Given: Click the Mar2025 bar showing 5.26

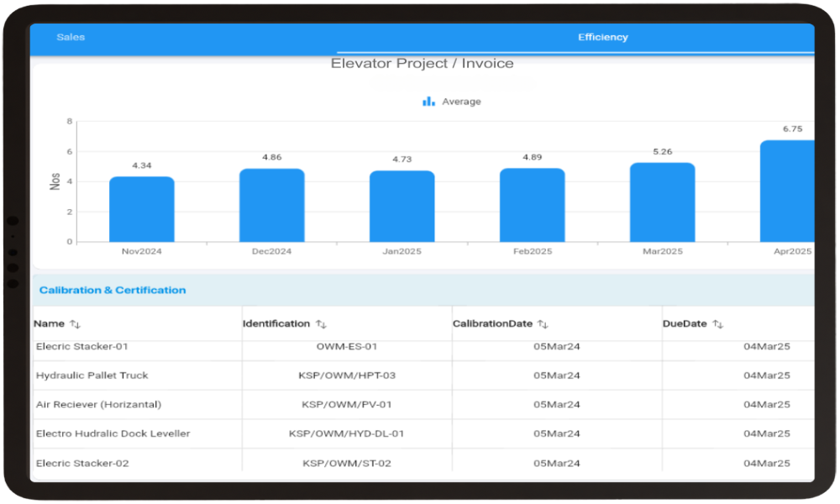Looking at the screenshot, I should tap(663, 203).
